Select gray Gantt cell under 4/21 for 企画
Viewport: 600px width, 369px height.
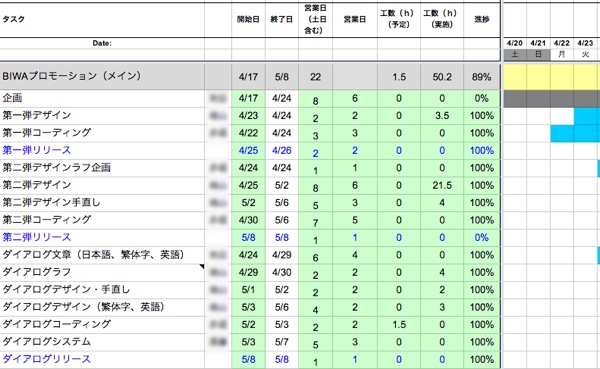(x=538, y=98)
